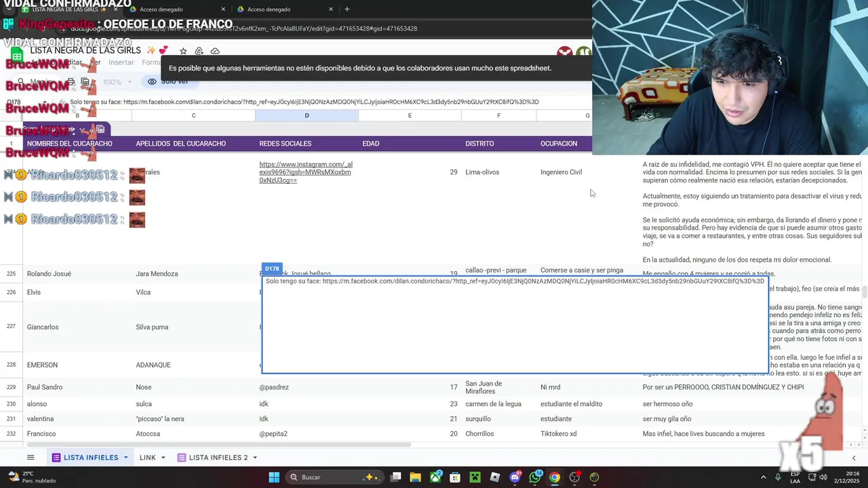Click the move-to-folder icon beside the title
This screenshot has width=868, height=488.
(x=199, y=51)
